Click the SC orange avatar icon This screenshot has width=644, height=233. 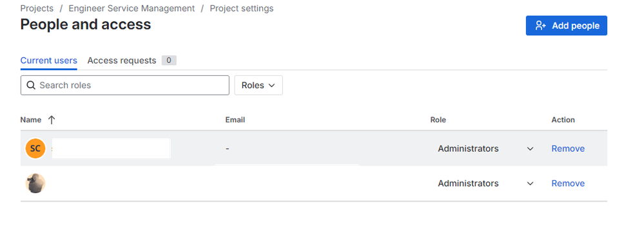(x=35, y=149)
